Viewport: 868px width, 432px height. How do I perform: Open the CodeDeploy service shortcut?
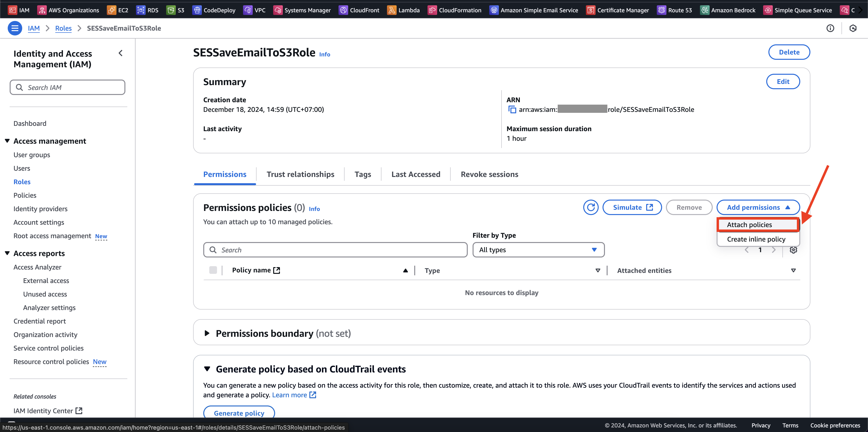click(214, 10)
